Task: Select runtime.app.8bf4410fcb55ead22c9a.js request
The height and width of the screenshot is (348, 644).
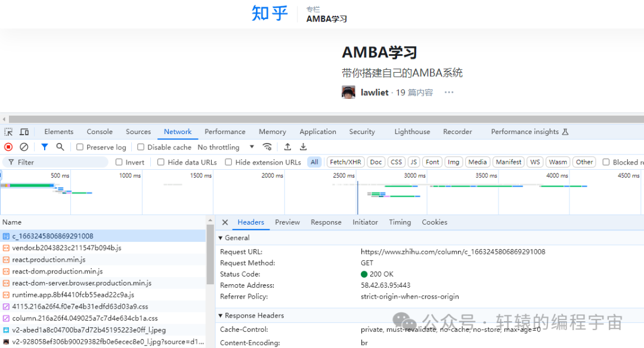Action: (103, 294)
